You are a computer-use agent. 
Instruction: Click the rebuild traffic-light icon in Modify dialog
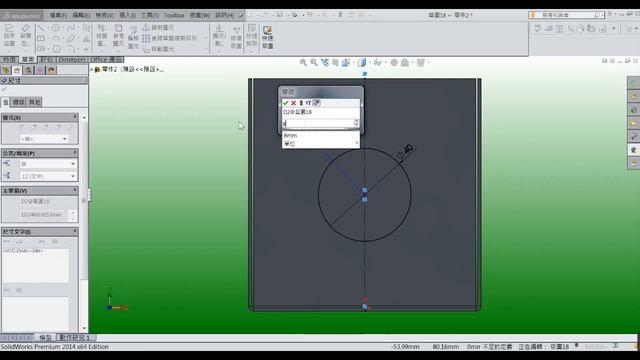pyautogui.click(x=301, y=103)
